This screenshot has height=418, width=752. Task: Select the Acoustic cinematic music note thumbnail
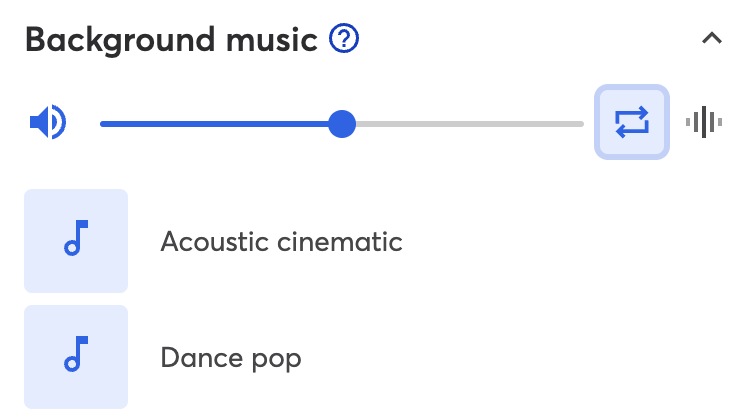[x=76, y=241]
